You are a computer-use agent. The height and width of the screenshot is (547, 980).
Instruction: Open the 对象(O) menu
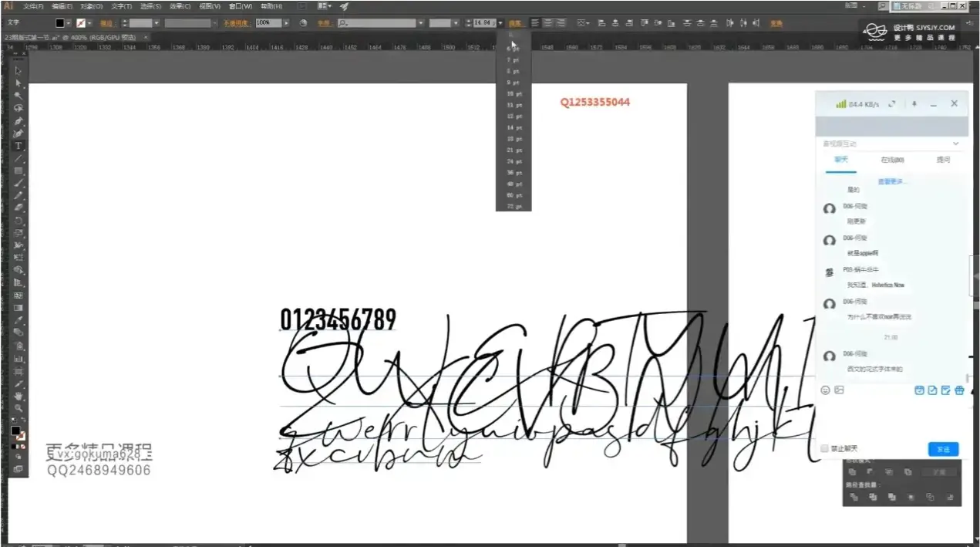click(x=92, y=6)
